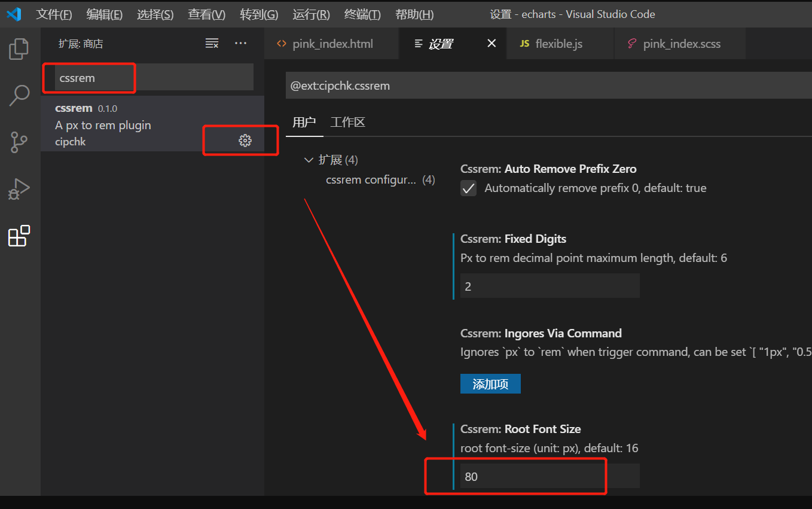Open the Source Control view

click(x=19, y=142)
